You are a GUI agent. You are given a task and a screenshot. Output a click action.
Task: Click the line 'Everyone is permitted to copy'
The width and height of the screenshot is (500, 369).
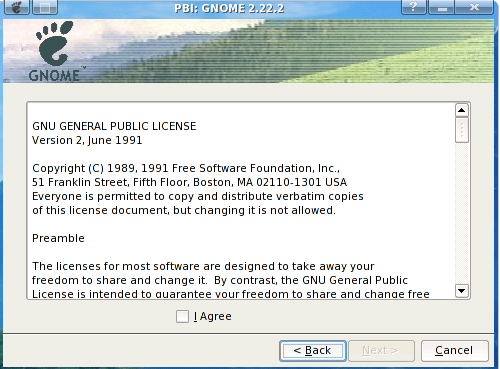point(198,196)
